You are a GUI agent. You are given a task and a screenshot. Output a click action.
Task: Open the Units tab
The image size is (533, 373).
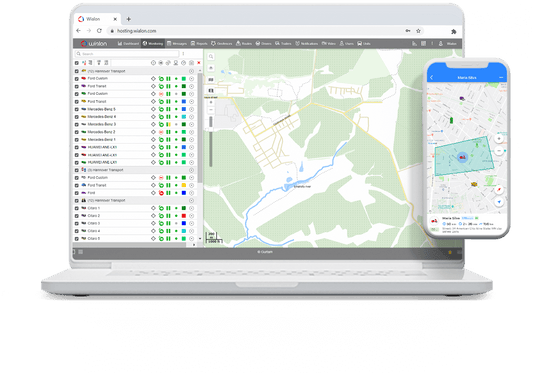364,44
